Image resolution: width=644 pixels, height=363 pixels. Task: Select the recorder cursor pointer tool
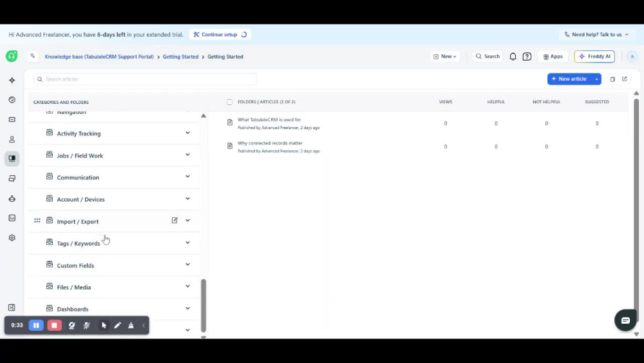pos(104,325)
